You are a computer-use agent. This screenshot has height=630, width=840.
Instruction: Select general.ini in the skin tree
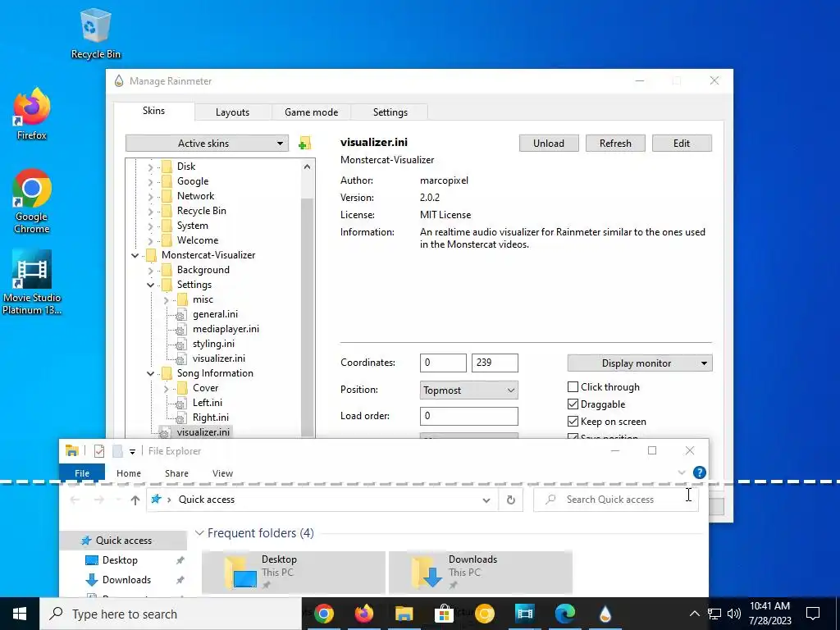coord(216,314)
